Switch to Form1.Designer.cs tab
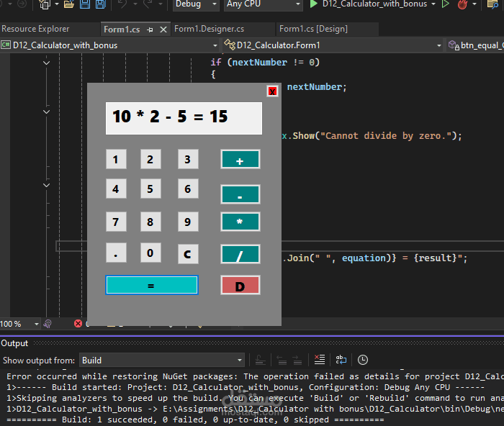The height and width of the screenshot is (426, 504). [209, 29]
